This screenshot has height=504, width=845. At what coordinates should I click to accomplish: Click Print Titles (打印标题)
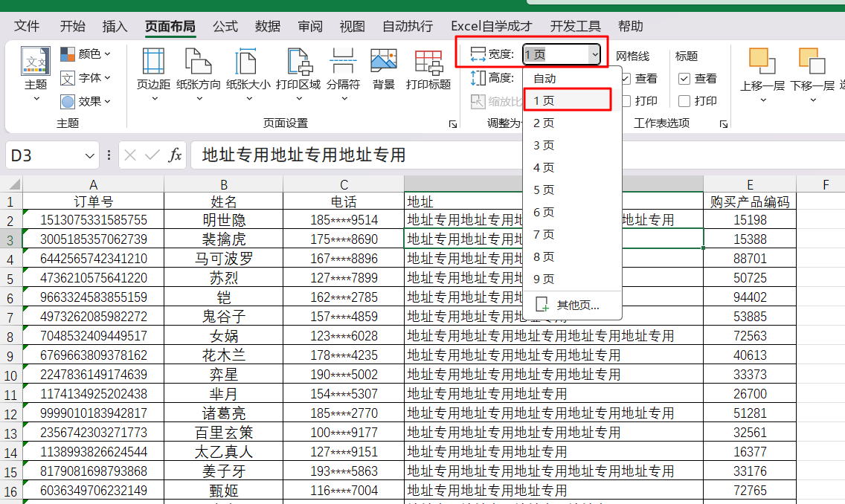(428, 69)
